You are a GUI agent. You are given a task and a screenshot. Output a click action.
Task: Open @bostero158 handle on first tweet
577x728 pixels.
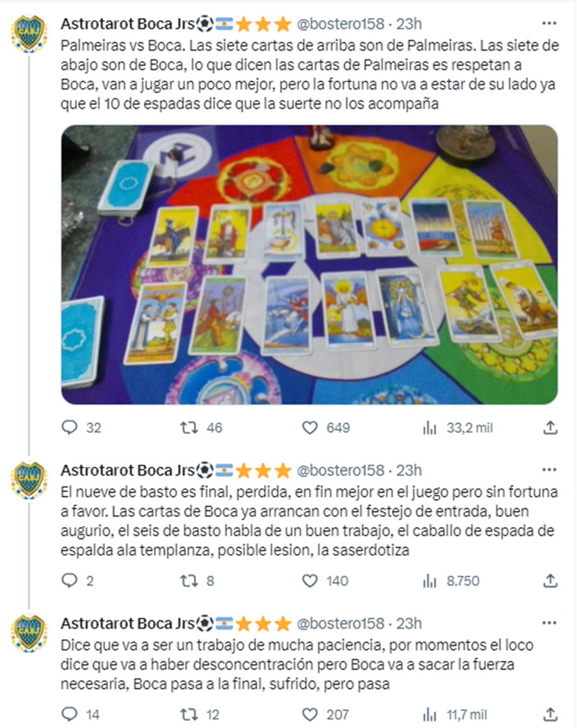pyautogui.click(x=340, y=24)
